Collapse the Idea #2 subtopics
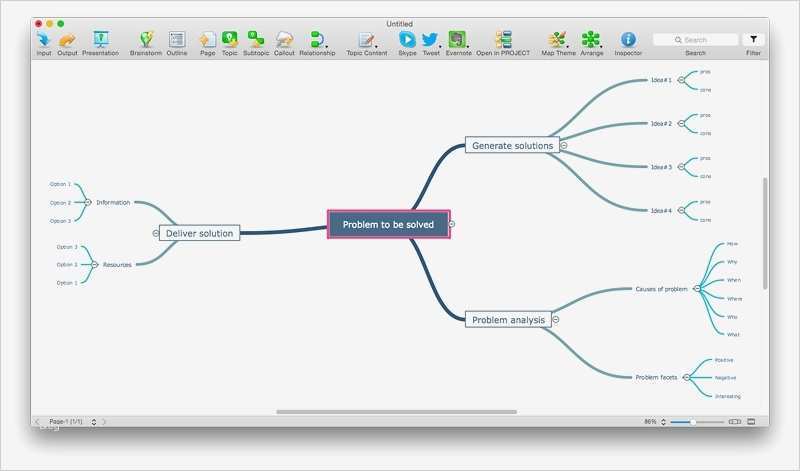 pyautogui.click(x=681, y=123)
